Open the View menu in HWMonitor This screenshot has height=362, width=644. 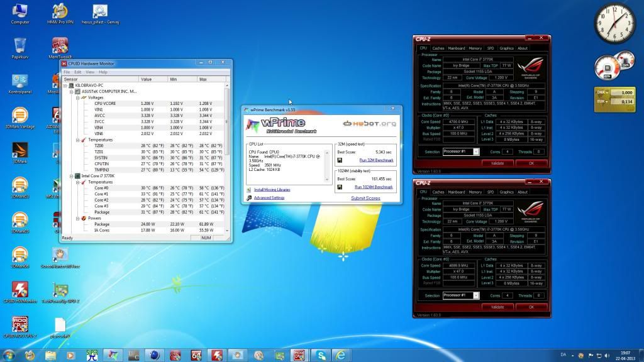90,72
